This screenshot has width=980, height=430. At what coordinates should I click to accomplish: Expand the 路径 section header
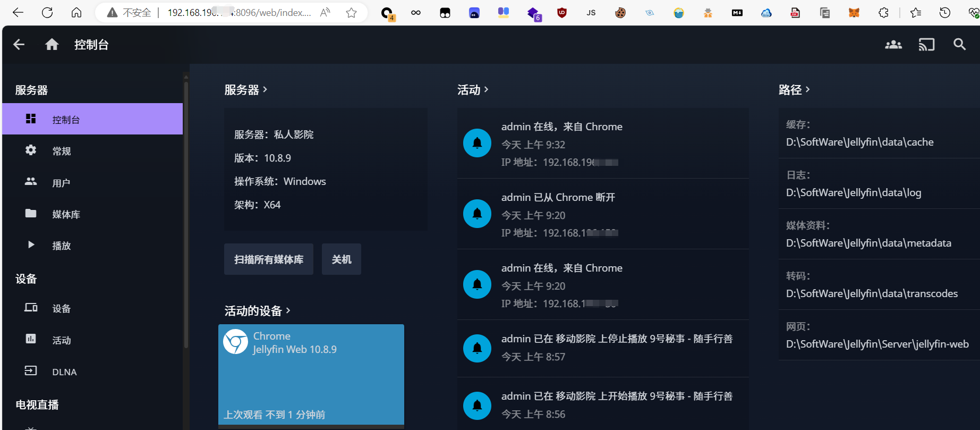794,90
